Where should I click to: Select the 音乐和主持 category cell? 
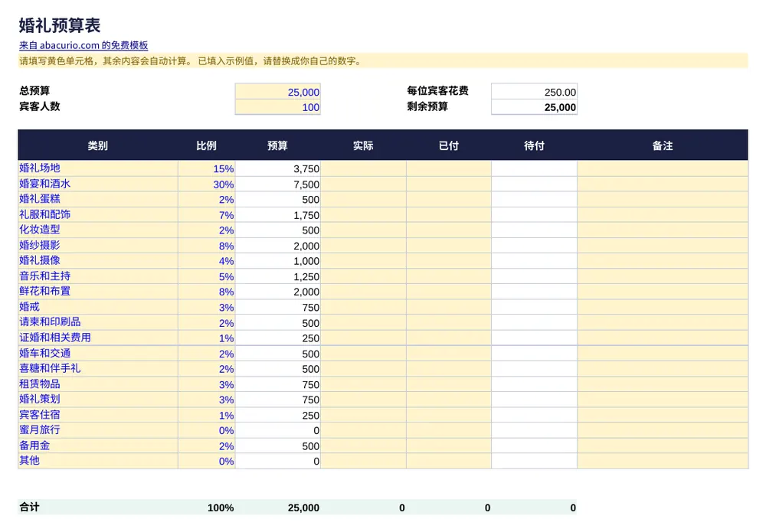click(x=98, y=276)
